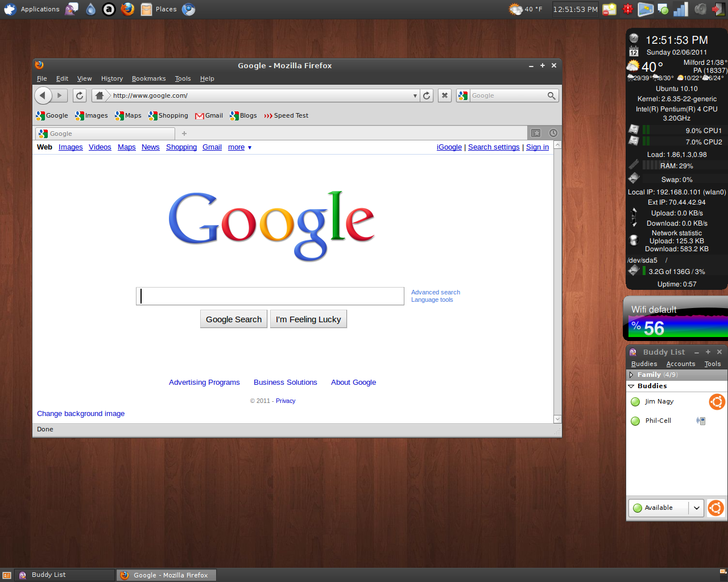Expand the Family group in Buddy List
This screenshot has width=728, height=582.
(x=631, y=375)
